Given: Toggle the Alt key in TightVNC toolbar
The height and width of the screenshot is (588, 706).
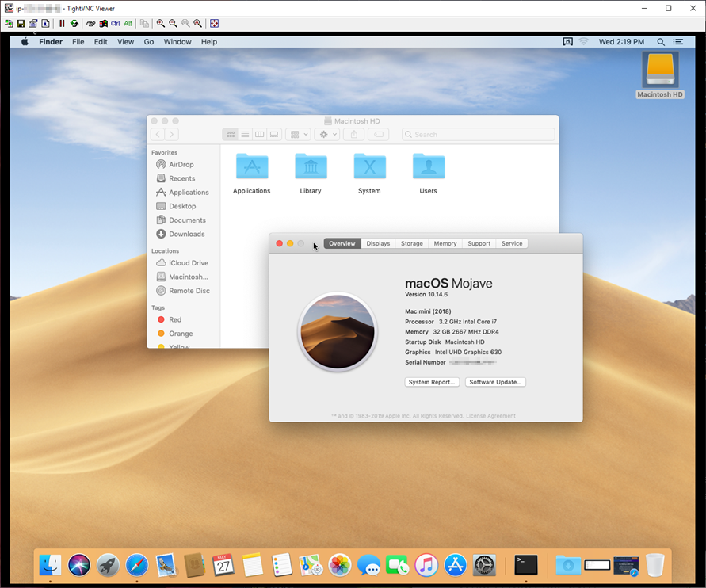Looking at the screenshot, I should tap(128, 24).
